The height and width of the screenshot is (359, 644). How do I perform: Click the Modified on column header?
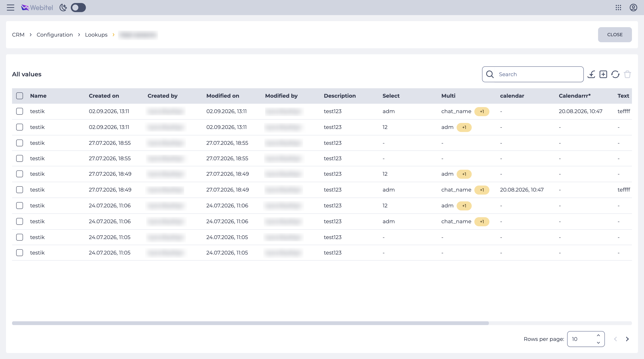click(223, 96)
